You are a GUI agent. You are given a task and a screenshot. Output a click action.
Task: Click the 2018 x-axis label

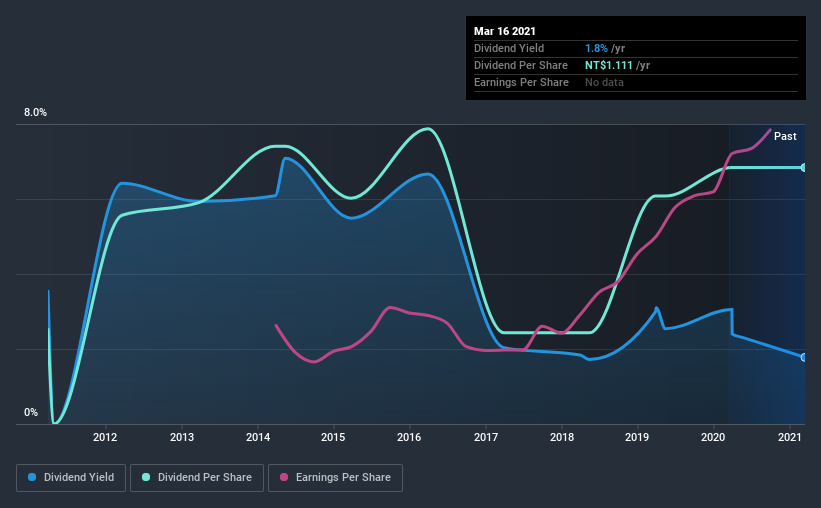[x=562, y=437]
